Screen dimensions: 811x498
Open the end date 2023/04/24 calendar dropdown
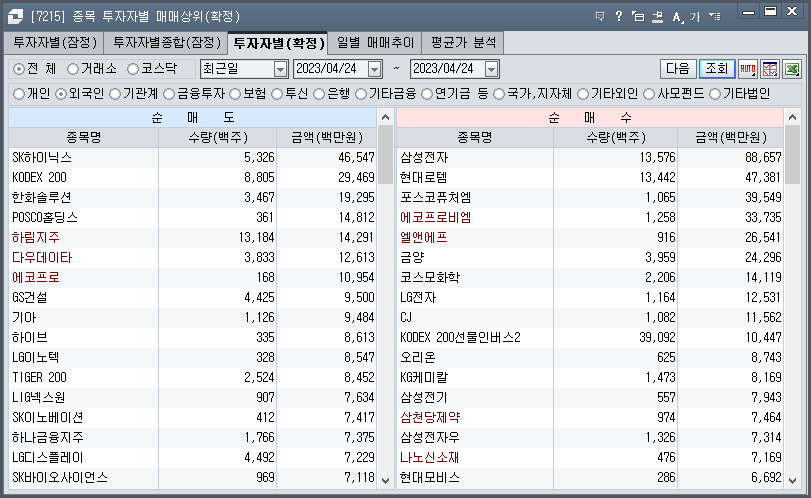(x=491, y=69)
